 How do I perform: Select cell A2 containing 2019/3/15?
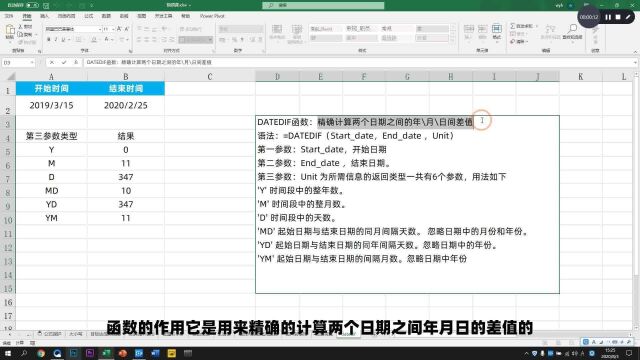click(51, 105)
